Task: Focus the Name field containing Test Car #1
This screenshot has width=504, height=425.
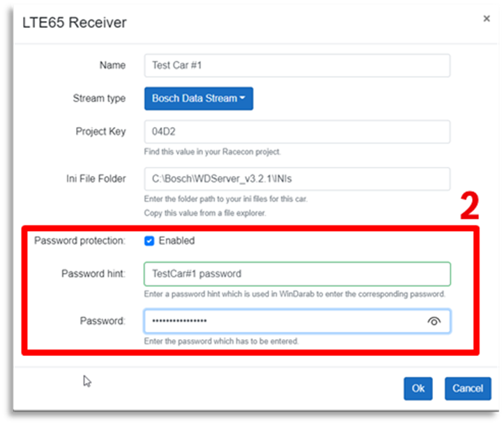Action: (296, 66)
